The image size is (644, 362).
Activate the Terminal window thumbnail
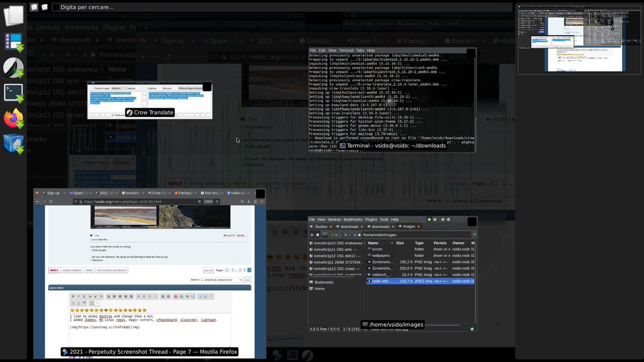click(392, 100)
